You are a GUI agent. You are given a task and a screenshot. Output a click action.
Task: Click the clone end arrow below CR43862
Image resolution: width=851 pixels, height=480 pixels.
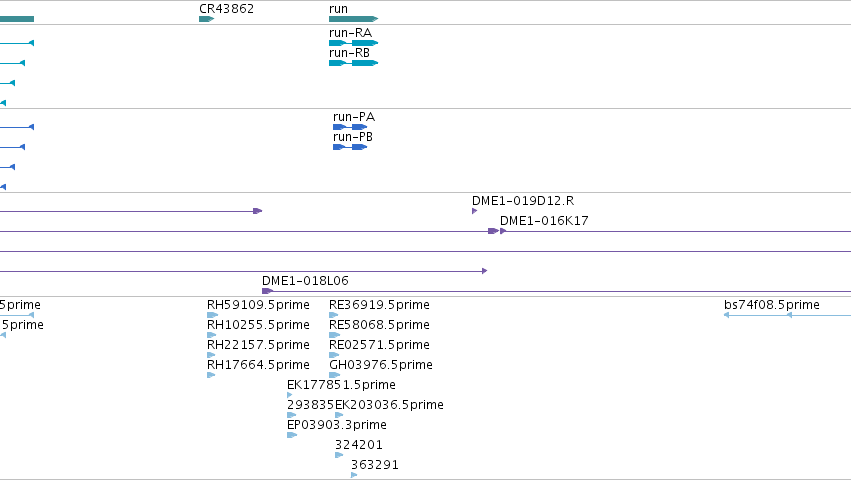[258, 211]
